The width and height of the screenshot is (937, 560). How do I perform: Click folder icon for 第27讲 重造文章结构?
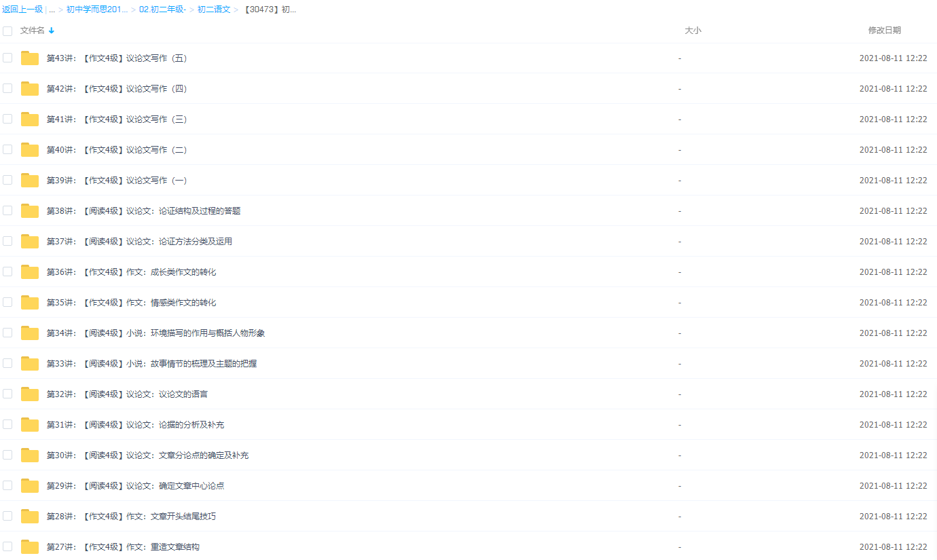(x=29, y=546)
